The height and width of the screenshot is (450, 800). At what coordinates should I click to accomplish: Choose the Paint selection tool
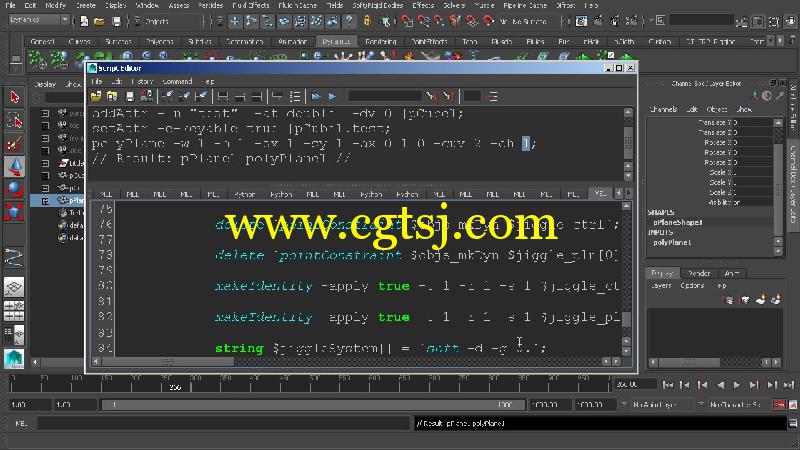tap(14, 144)
